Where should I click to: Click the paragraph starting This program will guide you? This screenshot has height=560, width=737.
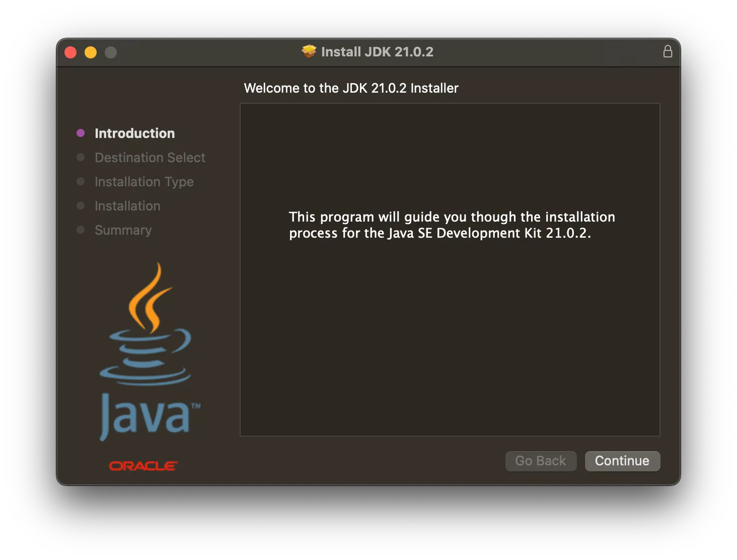pyautogui.click(x=452, y=225)
